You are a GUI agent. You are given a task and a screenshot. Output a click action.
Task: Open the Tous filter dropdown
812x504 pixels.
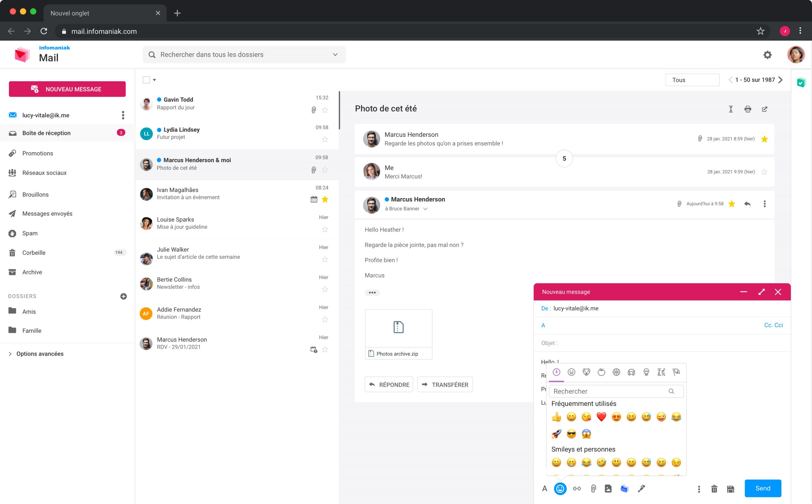[692, 80]
